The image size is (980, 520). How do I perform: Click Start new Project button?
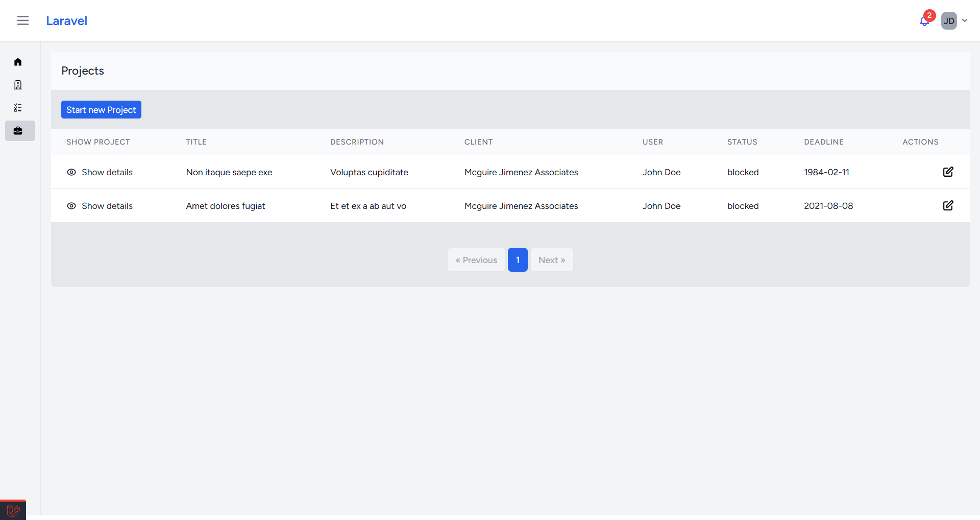pyautogui.click(x=101, y=110)
